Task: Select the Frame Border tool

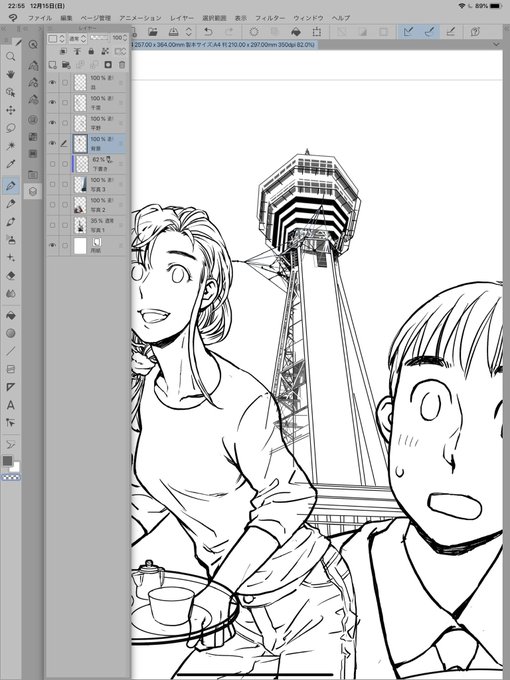Action: 11,369
